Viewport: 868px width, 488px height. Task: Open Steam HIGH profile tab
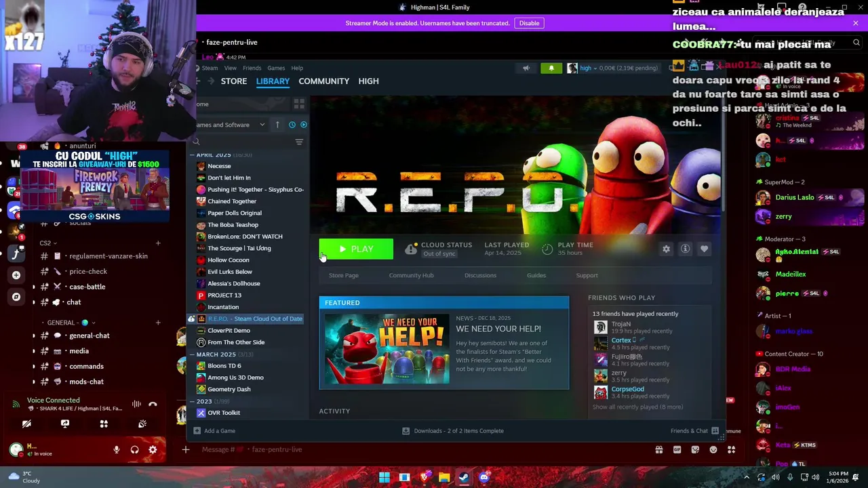[368, 81]
